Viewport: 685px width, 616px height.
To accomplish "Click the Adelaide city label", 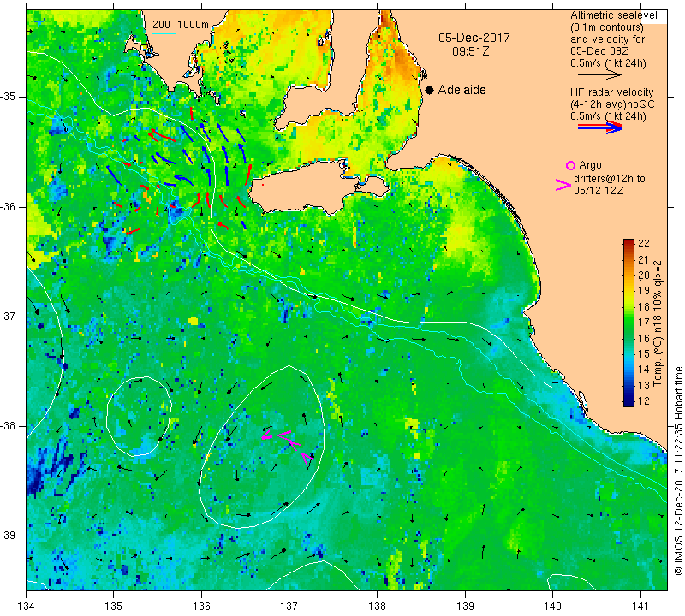I will (462, 90).
